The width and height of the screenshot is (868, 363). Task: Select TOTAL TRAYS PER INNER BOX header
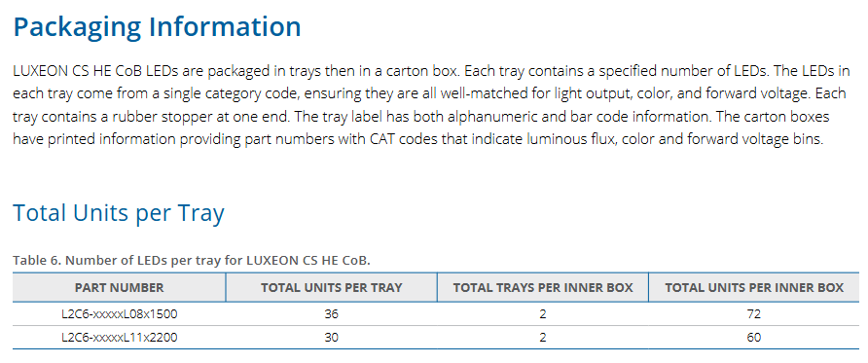pos(543,287)
